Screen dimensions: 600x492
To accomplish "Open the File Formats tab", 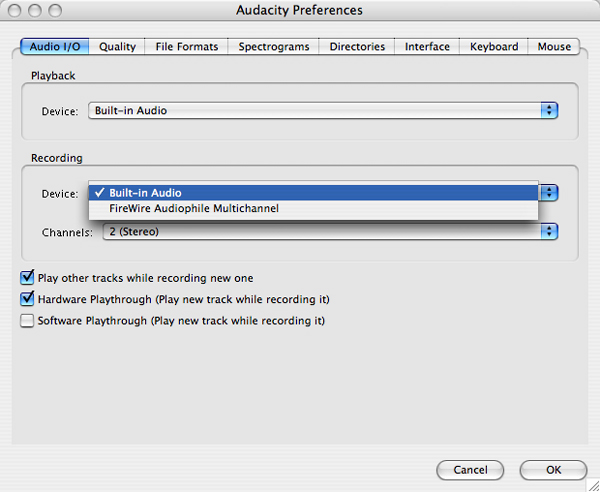I will tap(186, 47).
